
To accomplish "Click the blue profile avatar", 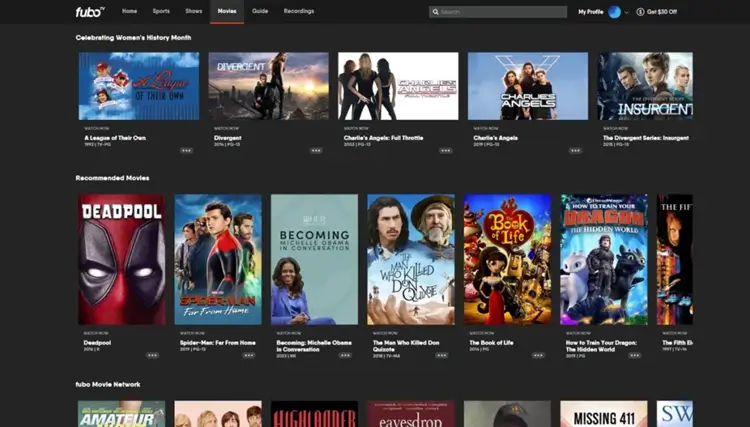I will tap(615, 12).
